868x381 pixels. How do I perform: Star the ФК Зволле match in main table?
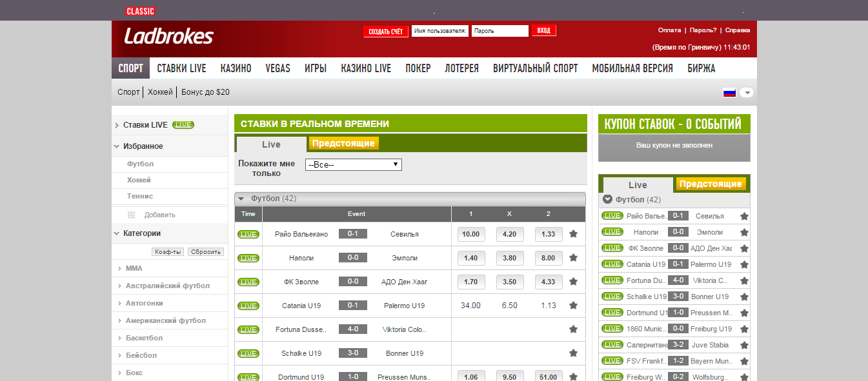point(573,282)
